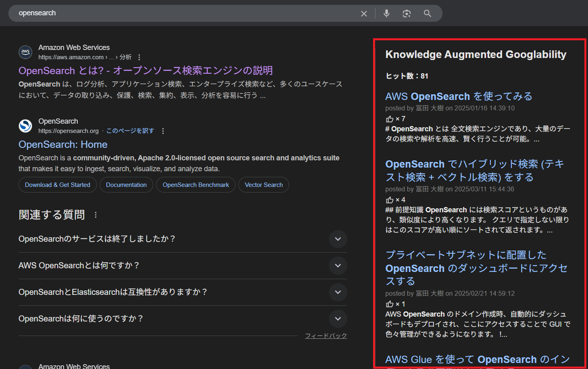Image resolution: width=588 pixels, height=369 pixels.
Task: Expand question OpenSearchは何に使うのですか？
Action: pyautogui.click(x=338, y=319)
